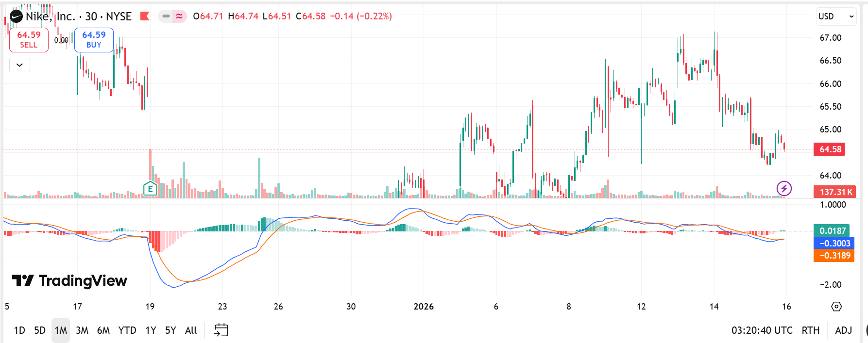Image resolution: width=868 pixels, height=343 pixels.
Task: Click the BUY button at 64.59
Action: 94,40
